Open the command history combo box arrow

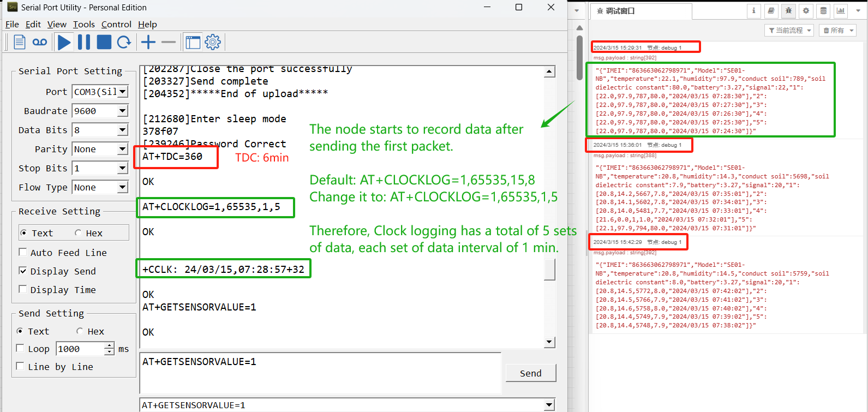[x=549, y=405]
